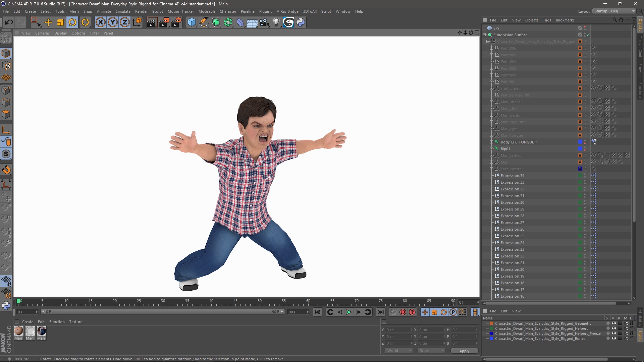
Task: Expand the Bip01 object
Action: pyautogui.click(x=492, y=149)
